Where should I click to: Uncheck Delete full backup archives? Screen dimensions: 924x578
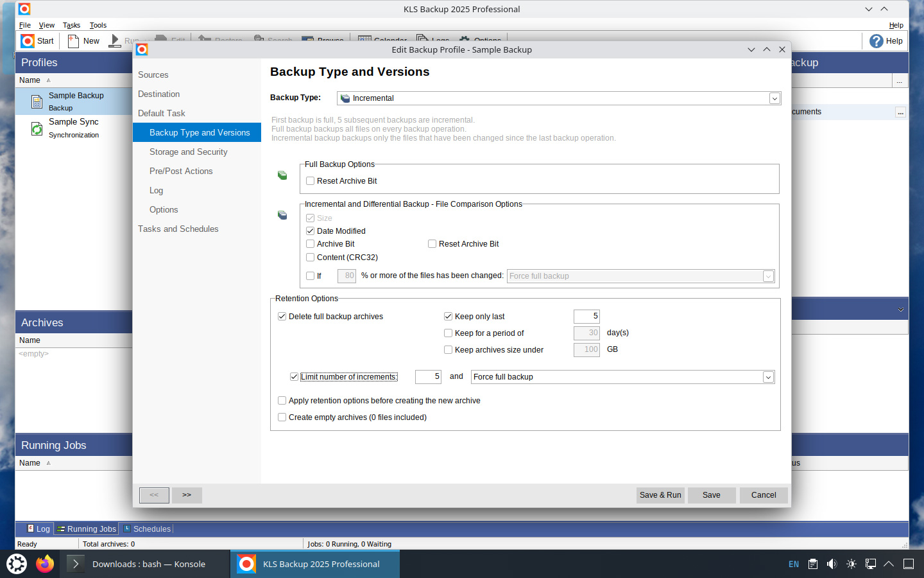tap(282, 317)
